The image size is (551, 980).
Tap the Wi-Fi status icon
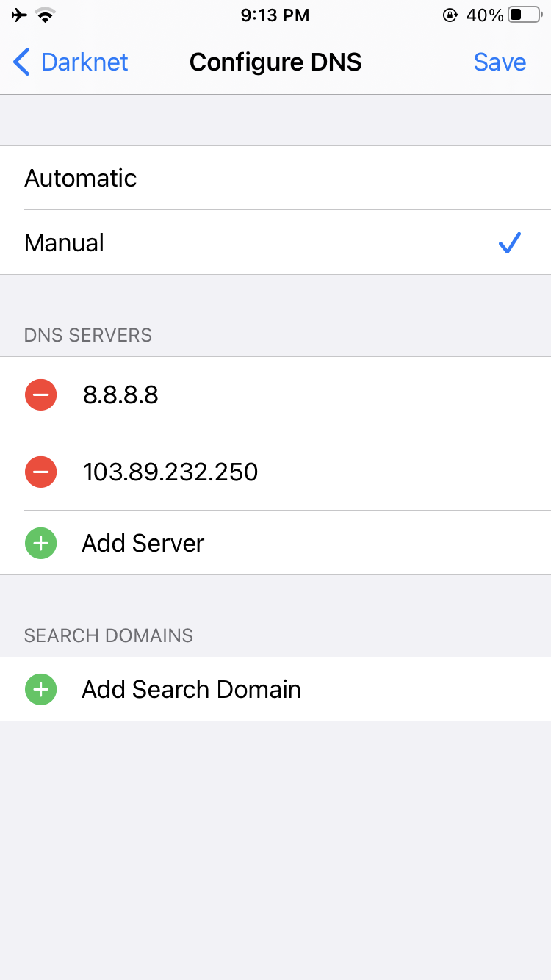click(x=46, y=15)
